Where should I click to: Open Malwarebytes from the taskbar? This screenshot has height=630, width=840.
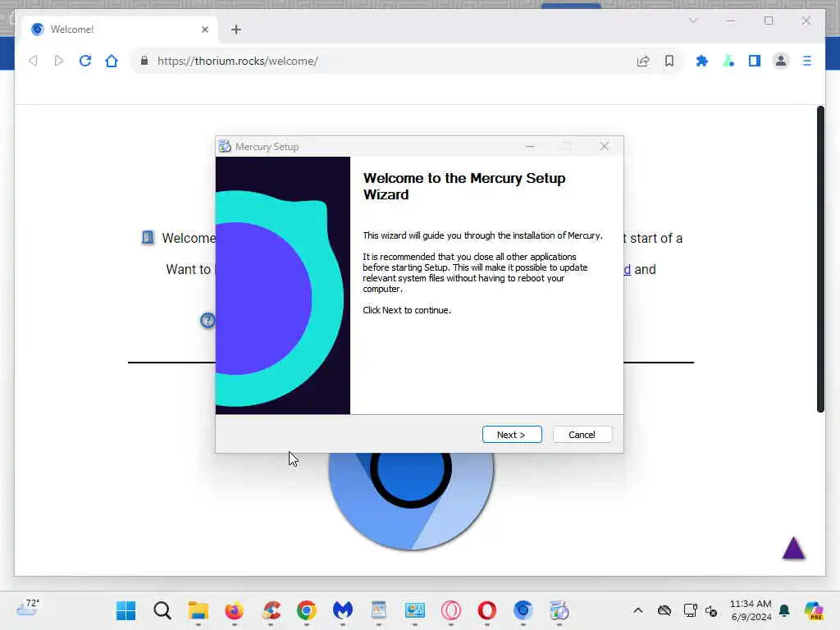click(343, 610)
